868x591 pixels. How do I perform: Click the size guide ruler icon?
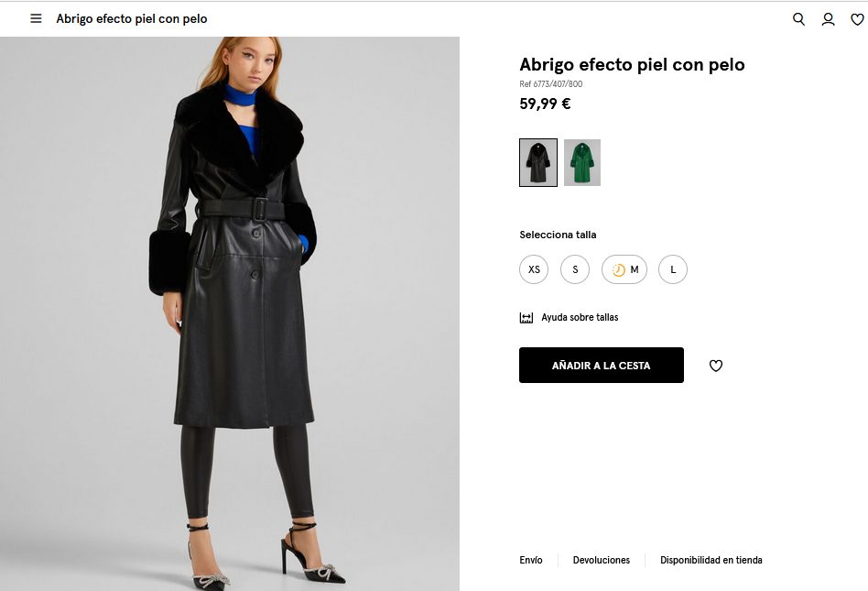pos(526,318)
